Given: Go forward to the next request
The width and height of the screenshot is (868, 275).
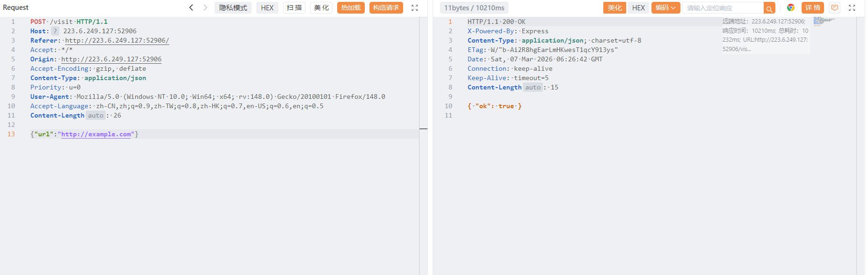Looking at the screenshot, I should tap(205, 7).
